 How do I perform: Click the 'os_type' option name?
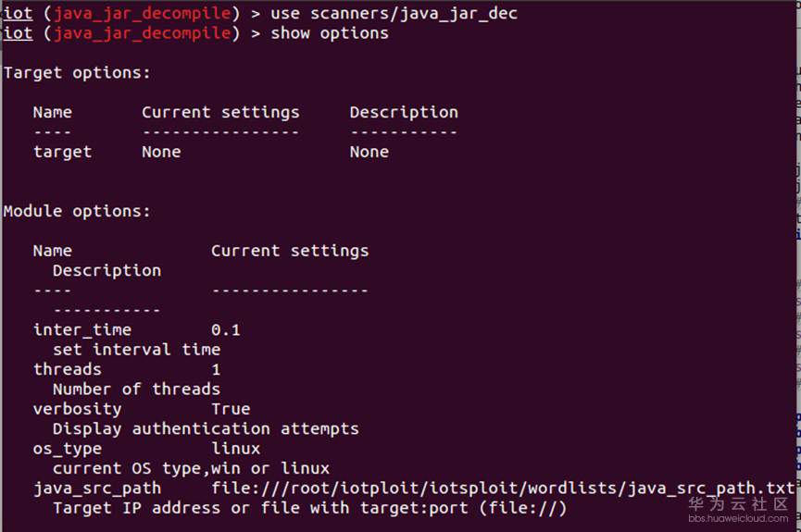pos(68,449)
